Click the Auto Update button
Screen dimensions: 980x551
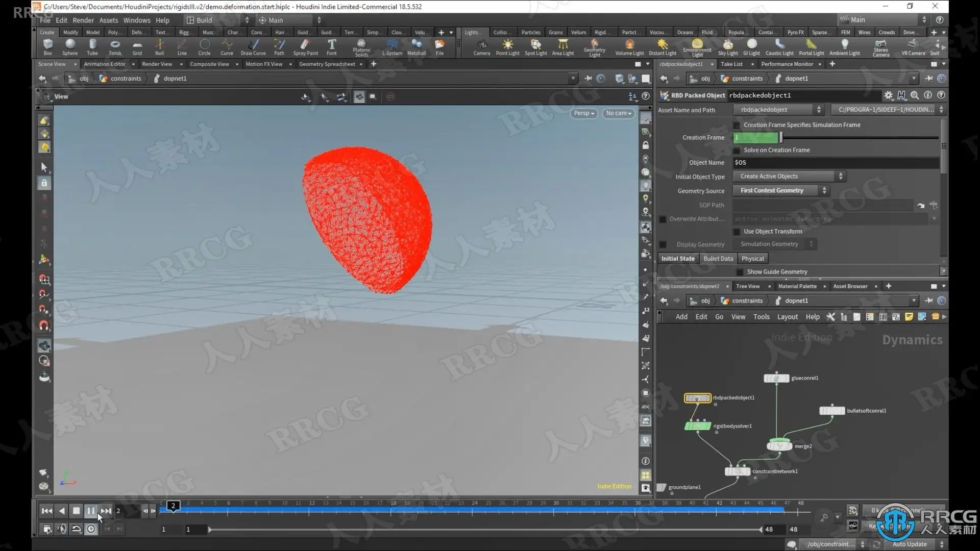click(x=910, y=544)
